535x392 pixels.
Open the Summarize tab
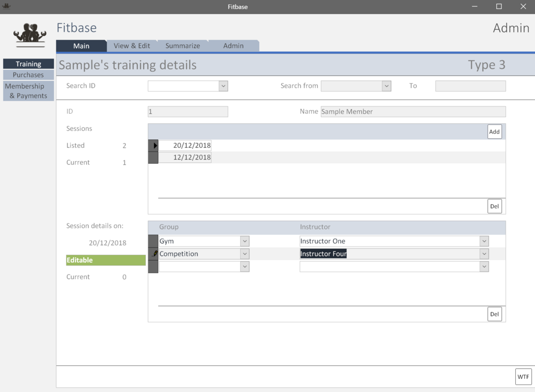(183, 46)
